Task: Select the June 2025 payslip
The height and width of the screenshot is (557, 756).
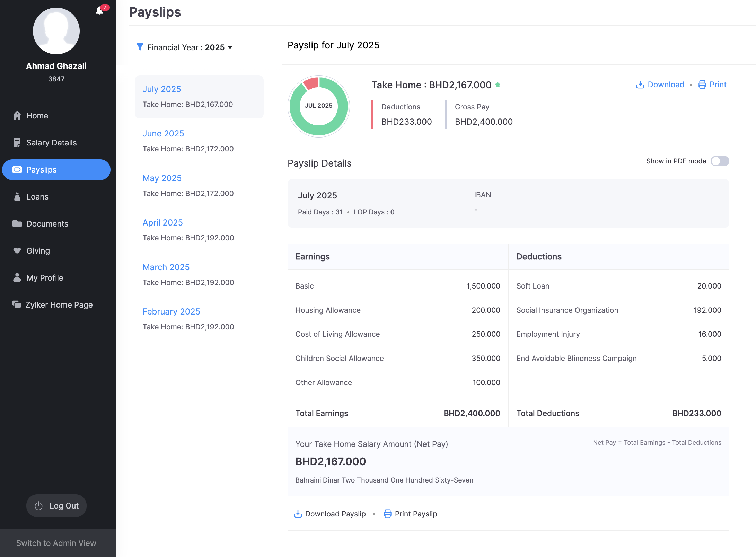Action: (x=163, y=133)
